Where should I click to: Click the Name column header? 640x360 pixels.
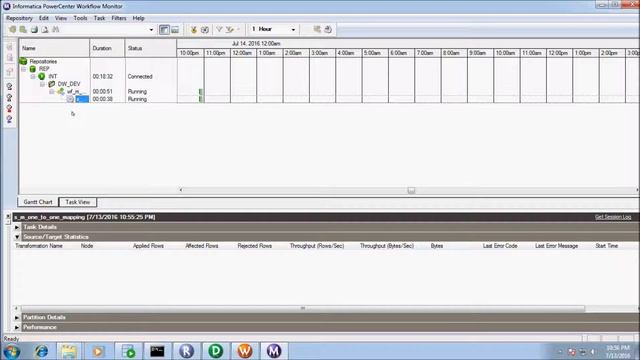(54, 48)
